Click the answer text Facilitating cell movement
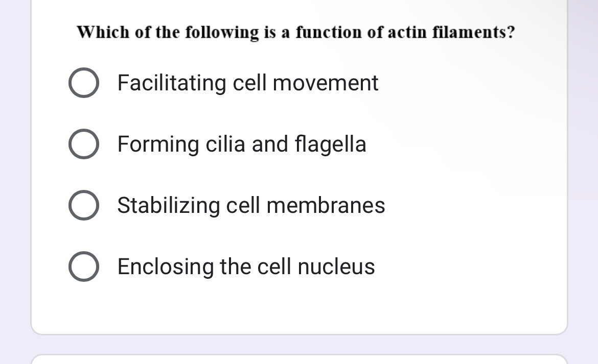Viewport: 598px width, 364px height. click(x=247, y=83)
